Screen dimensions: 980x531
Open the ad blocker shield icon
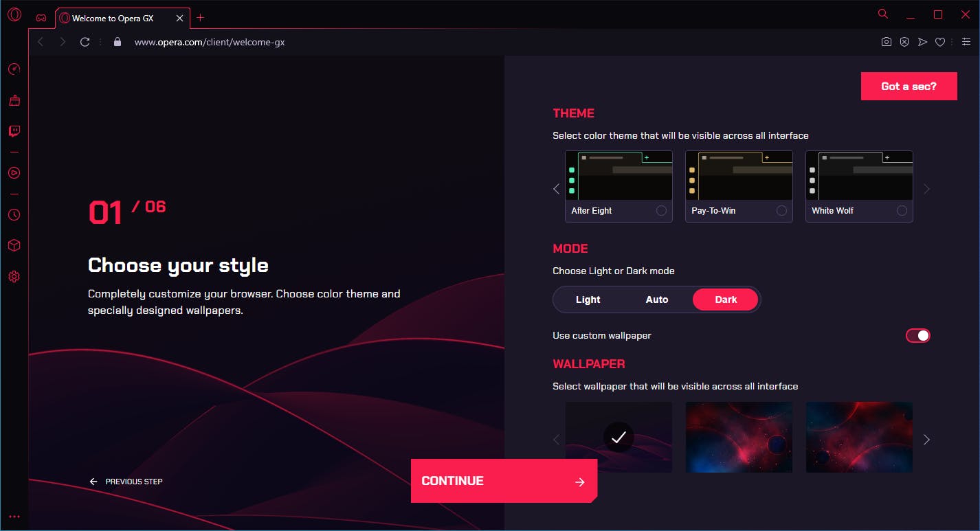[904, 42]
